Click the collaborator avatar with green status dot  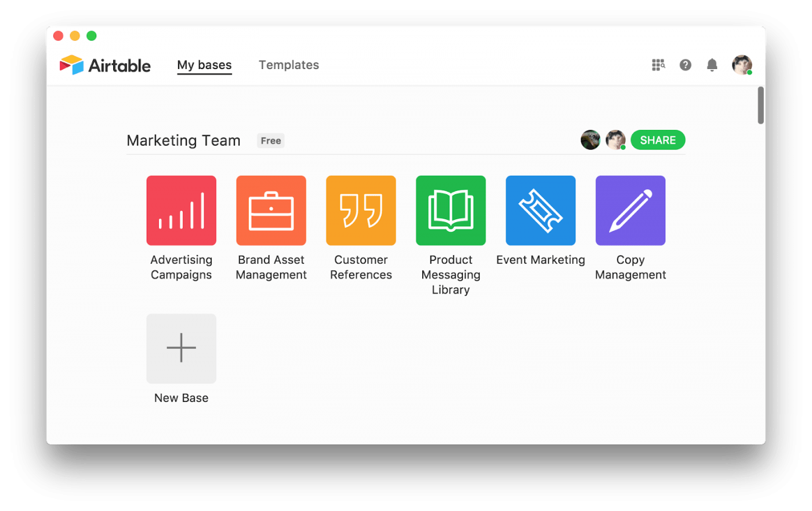click(615, 140)
